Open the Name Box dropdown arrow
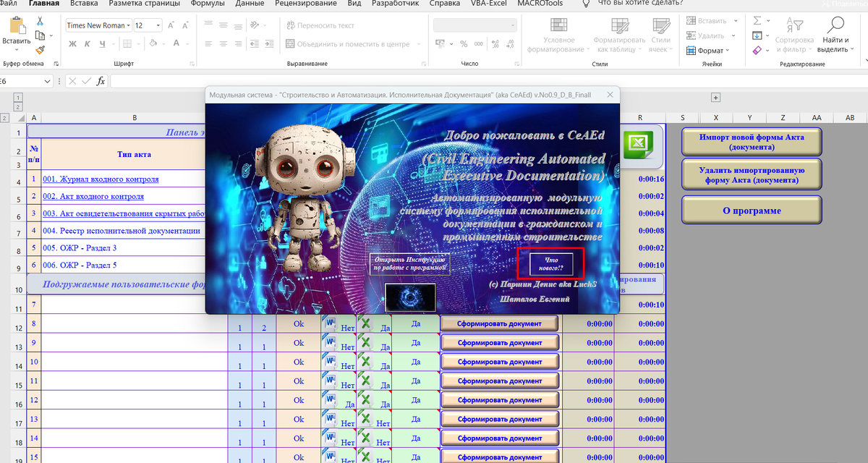This screenshot has width=868, height=463. (x=48, y=81)
